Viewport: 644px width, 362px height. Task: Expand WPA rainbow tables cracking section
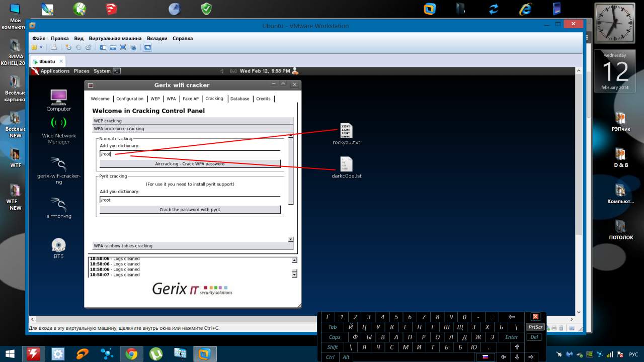coord(193,246)
